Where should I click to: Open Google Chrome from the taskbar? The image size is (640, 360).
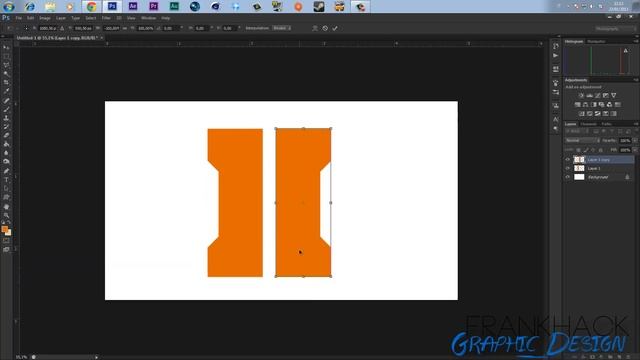[x=91, y=7]
